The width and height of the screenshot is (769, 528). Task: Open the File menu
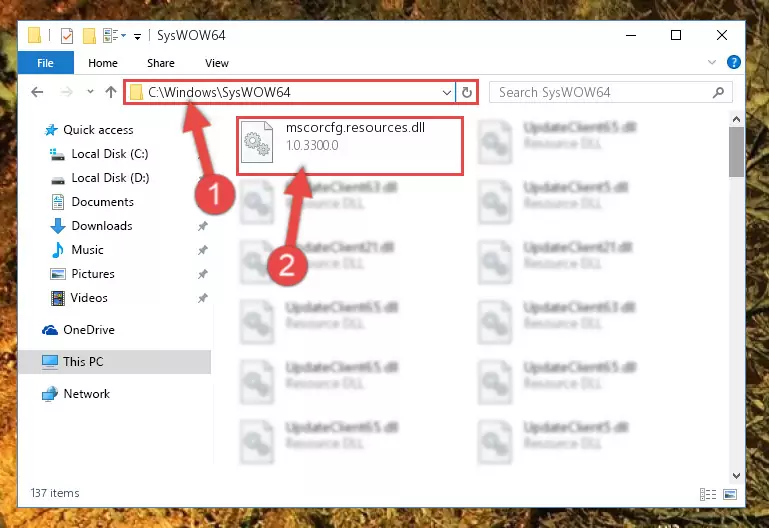pyautogui.click(x=46, y=63)
